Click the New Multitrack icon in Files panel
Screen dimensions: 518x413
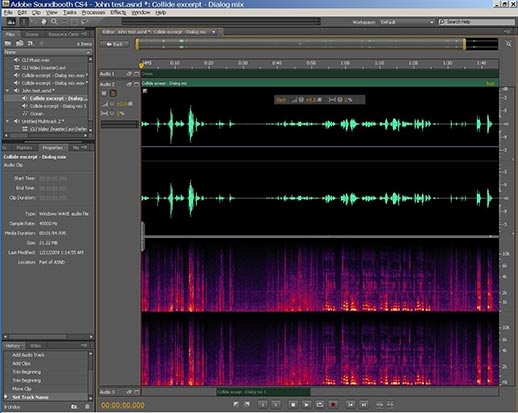tap(30, 43)
